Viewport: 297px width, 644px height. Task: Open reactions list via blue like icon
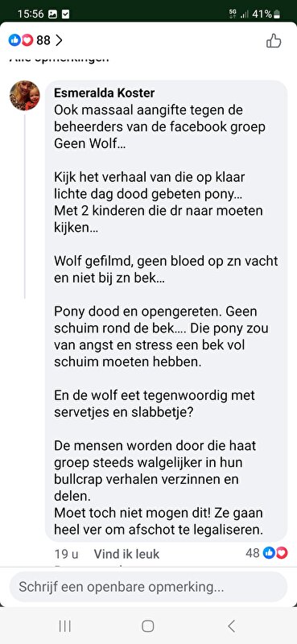(x=14, y=40)
